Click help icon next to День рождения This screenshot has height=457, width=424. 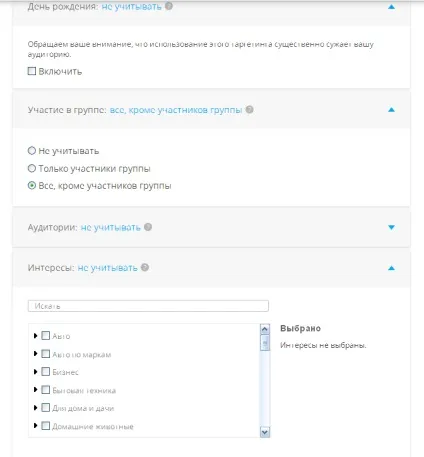[169, 6]
